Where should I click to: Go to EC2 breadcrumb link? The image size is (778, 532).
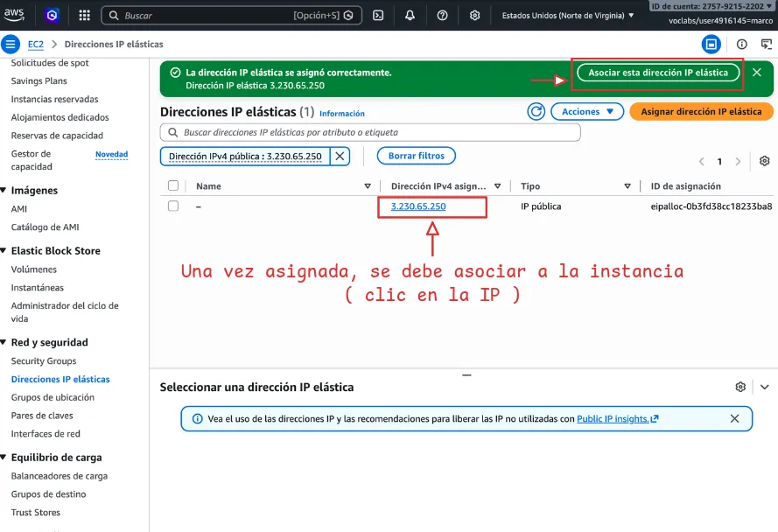[36, 44]
